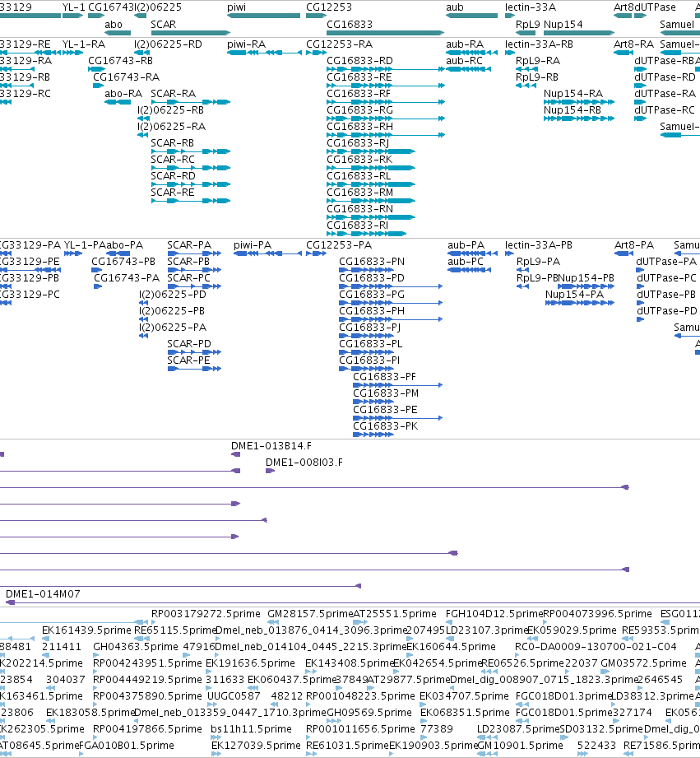The width and height of the screenshot is (700, 758).
Task: Open the aub-PC protein label
Action: [466, 262]
